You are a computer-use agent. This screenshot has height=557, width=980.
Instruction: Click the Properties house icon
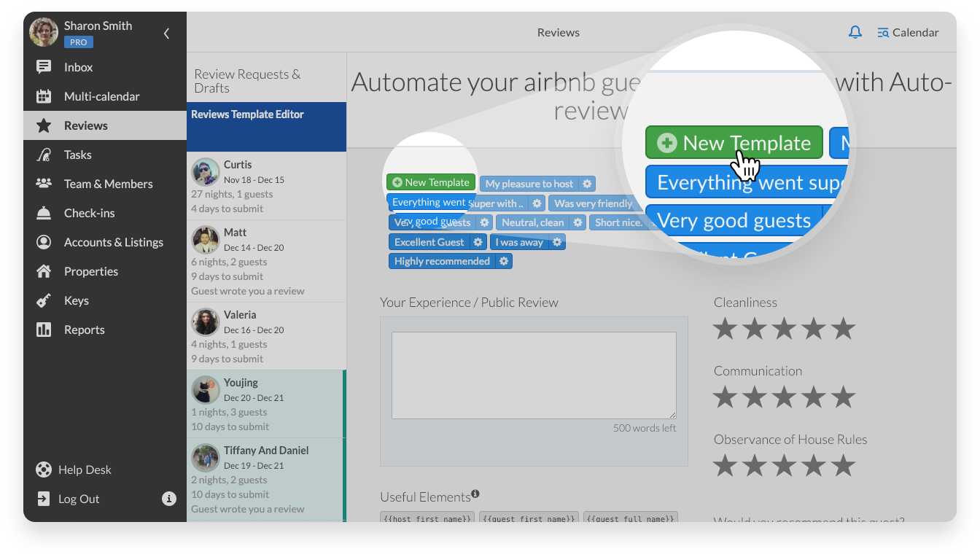click(x=44, y=271)
